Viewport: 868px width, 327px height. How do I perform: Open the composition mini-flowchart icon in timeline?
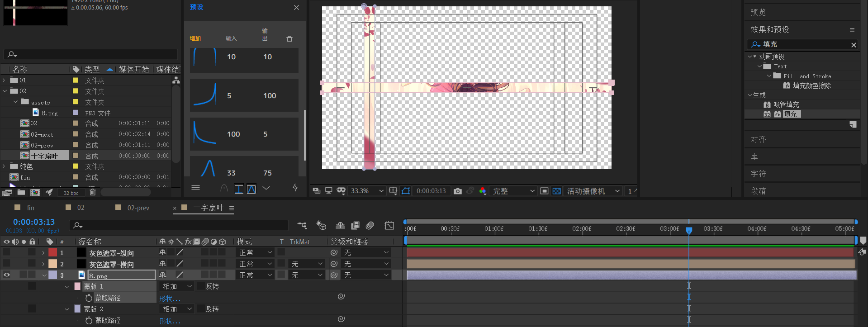pos(302,225)
